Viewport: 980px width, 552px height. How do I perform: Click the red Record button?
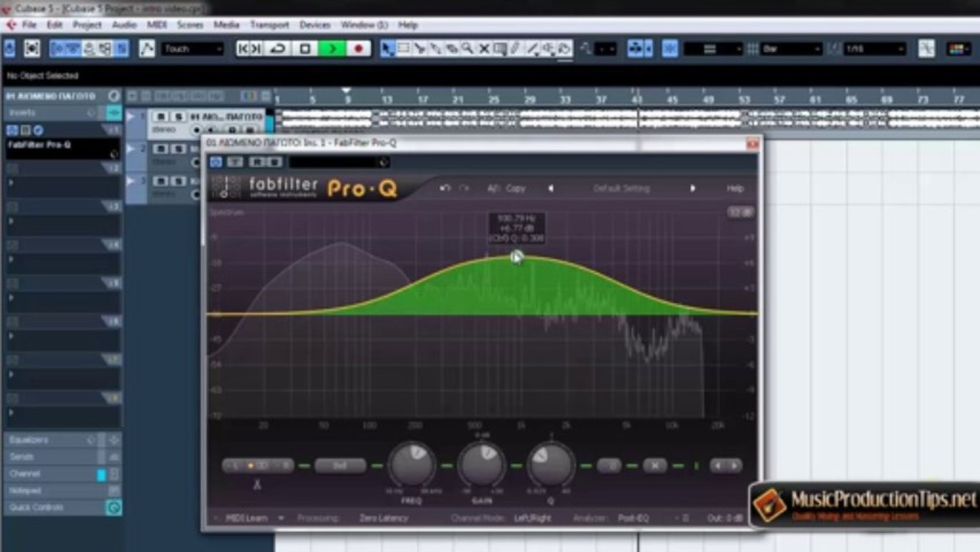(x=358, y=48)
